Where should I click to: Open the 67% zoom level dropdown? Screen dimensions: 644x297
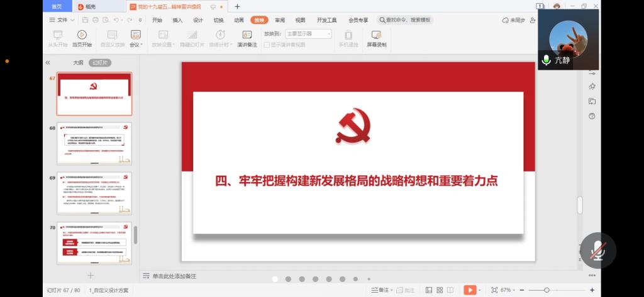(508, 290)
